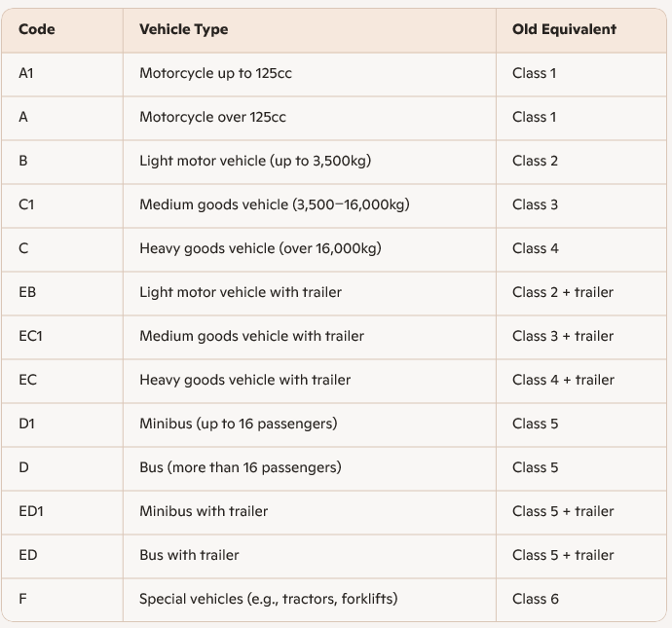Click the Heavy goods vehicle (over 16,000kg) cell

click(x=310, y=250)
